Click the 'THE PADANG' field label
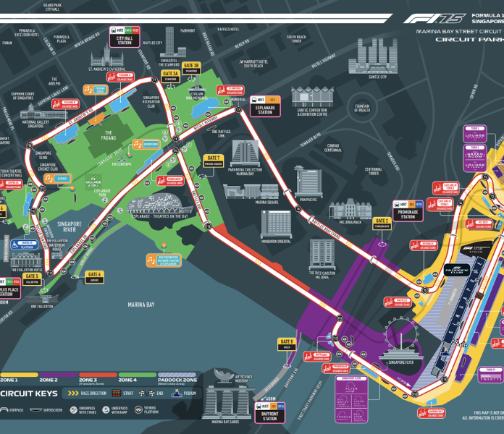504x434 pixels. [109, 135]
